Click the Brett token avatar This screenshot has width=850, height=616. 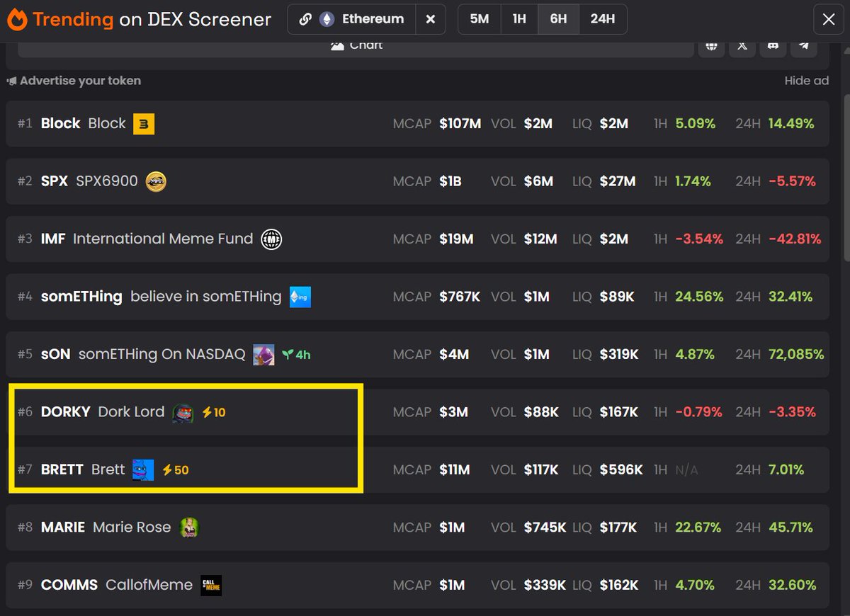[x=143, y=469]
